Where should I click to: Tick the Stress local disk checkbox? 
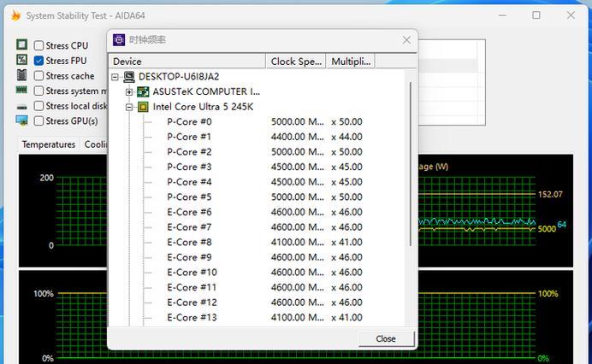pyautogui.click(x=38, y=106)
